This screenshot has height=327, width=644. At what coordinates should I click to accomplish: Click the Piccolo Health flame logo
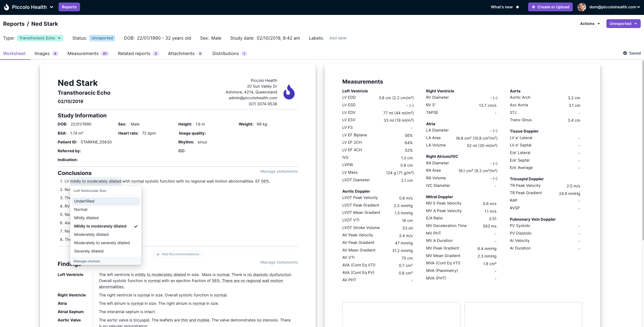[x=7, y=7]
